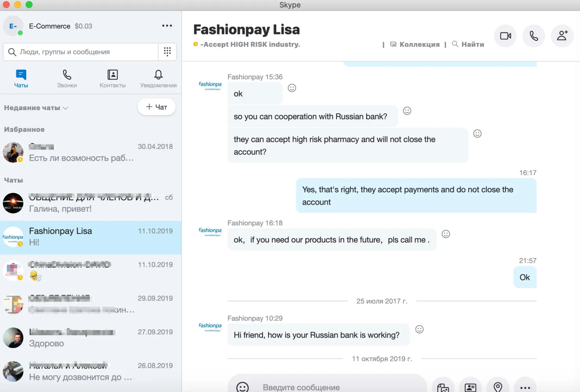Click the sent 'Ok' message bubble
580x392 pixels.
[525, 277]
